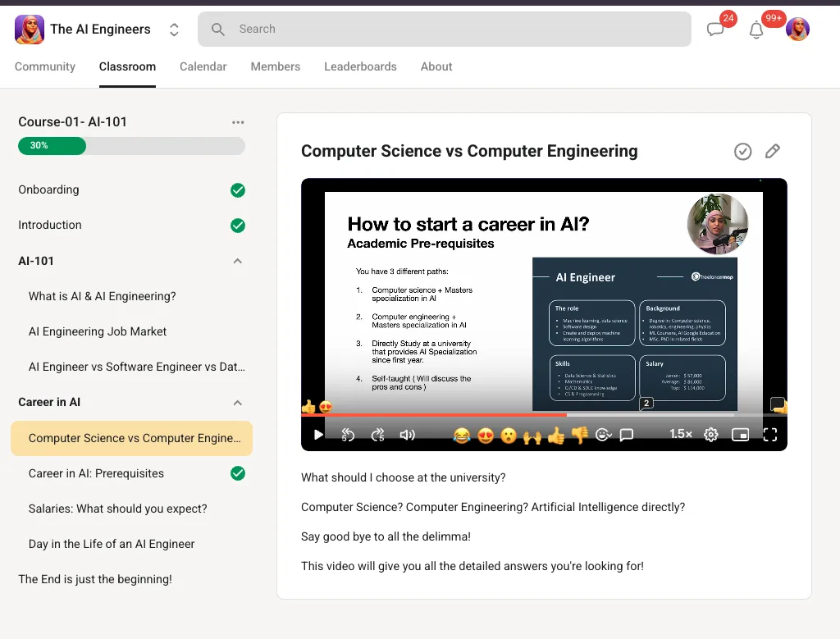React with heart-eyes emoji in control bar

click(x=486, y=436)
